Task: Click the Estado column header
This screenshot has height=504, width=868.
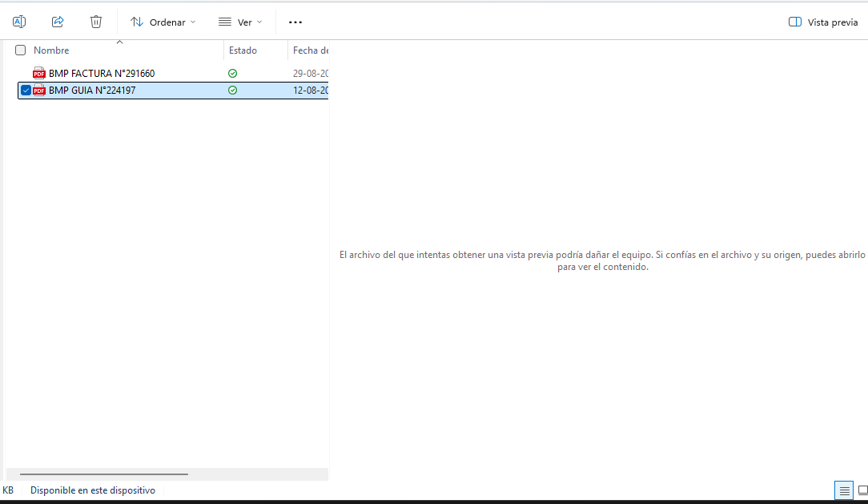Action: click(x=242, y=50)
